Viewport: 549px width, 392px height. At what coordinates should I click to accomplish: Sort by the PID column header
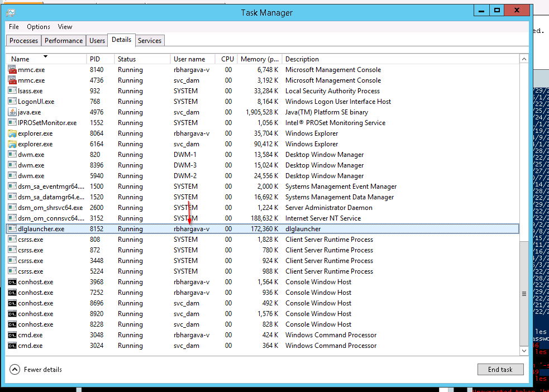(101, 59)
